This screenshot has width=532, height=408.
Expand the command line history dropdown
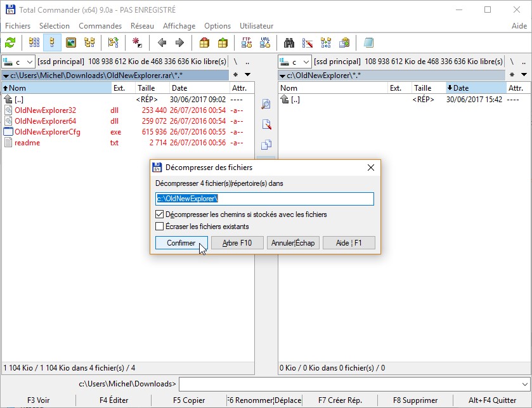point(524,384)
